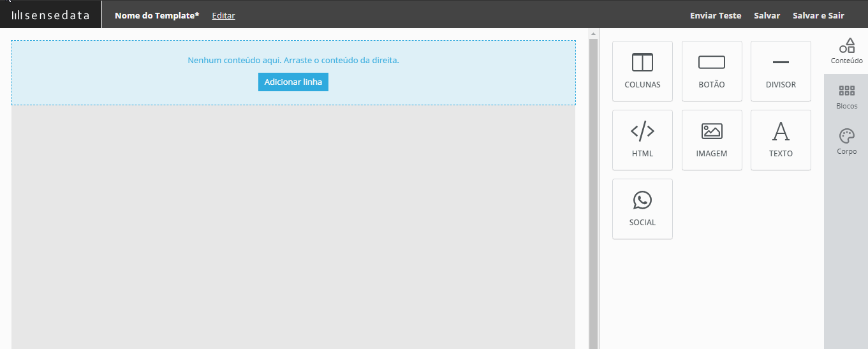Screen dimensions: 868x349
Task: Click the sensedata logo
Action: click(x=50, y=15)
